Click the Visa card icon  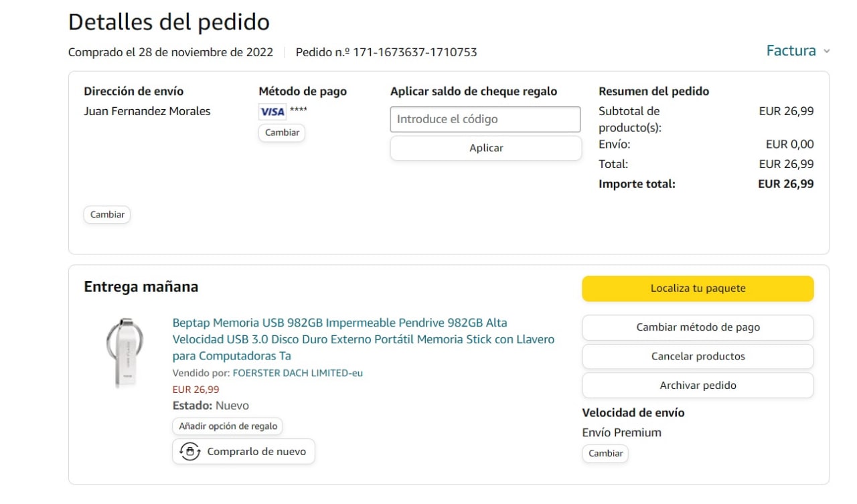click(x=272, y=112)
